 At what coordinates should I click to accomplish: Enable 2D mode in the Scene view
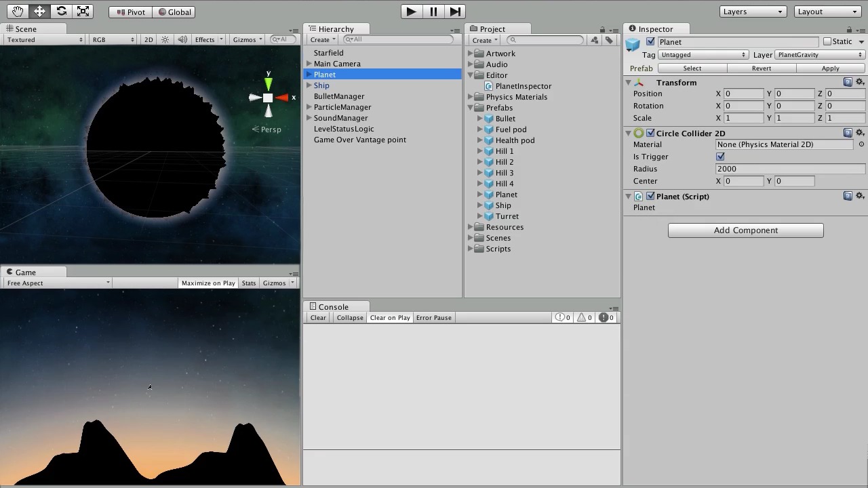pyautogui.click(x=148, y=39)
